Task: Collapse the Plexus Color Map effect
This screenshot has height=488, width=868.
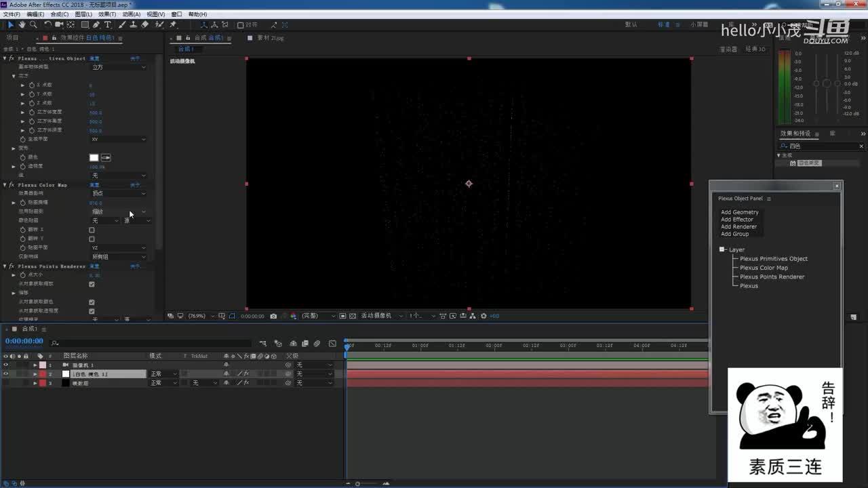Action: pos(5,185)
